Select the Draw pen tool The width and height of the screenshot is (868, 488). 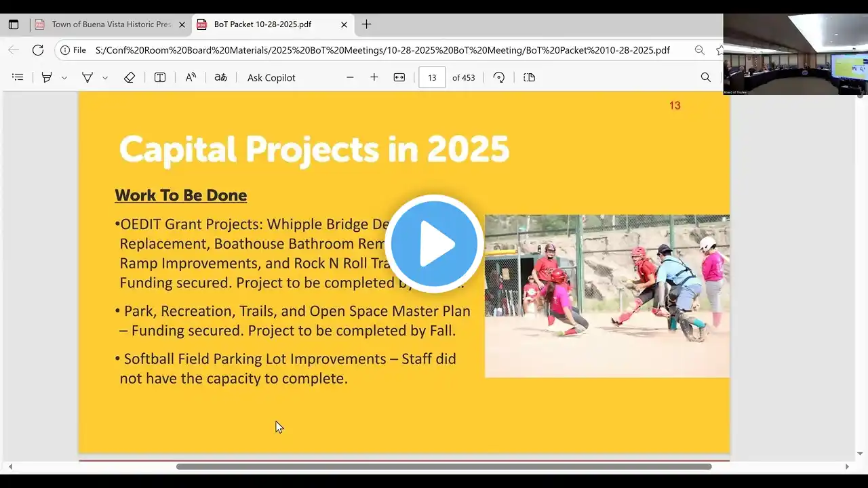87,77
